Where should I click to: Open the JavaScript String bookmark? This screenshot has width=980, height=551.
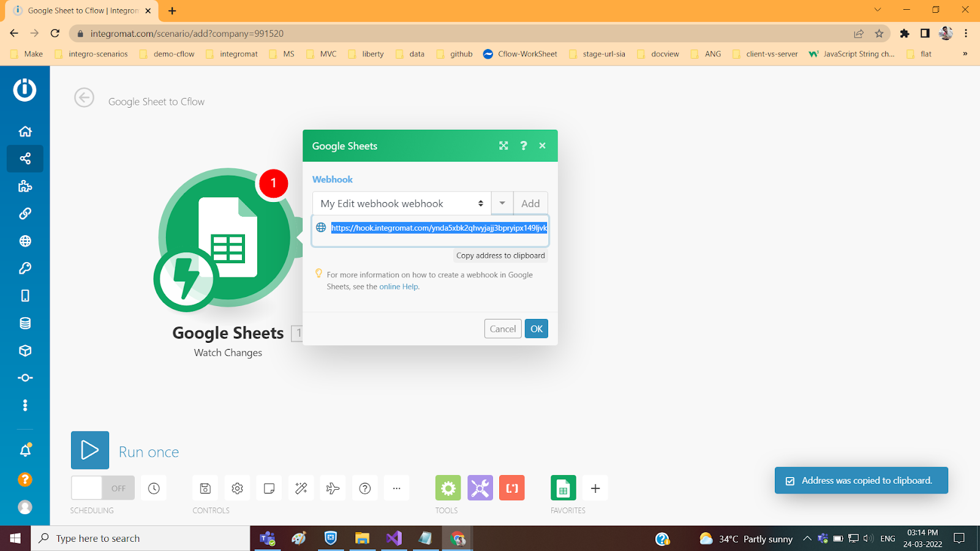pyautogui.click(x=852, y=54)
